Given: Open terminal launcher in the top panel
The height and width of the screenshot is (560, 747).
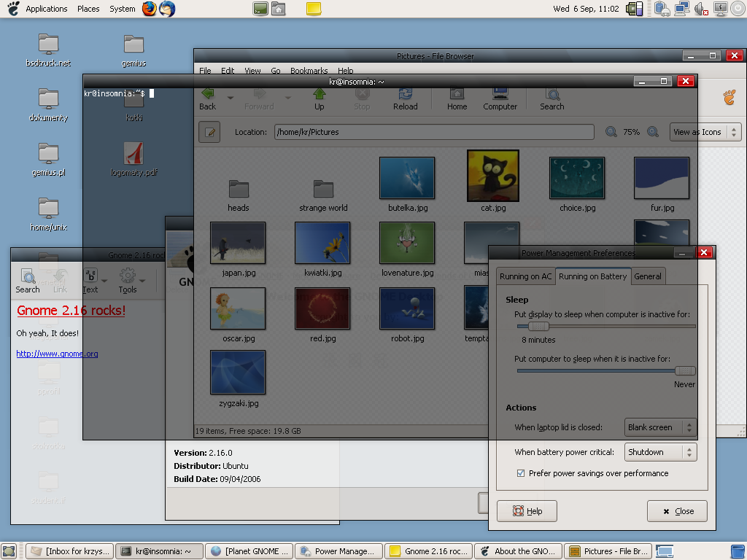Looking at the screenshot, I should point(260,9).
